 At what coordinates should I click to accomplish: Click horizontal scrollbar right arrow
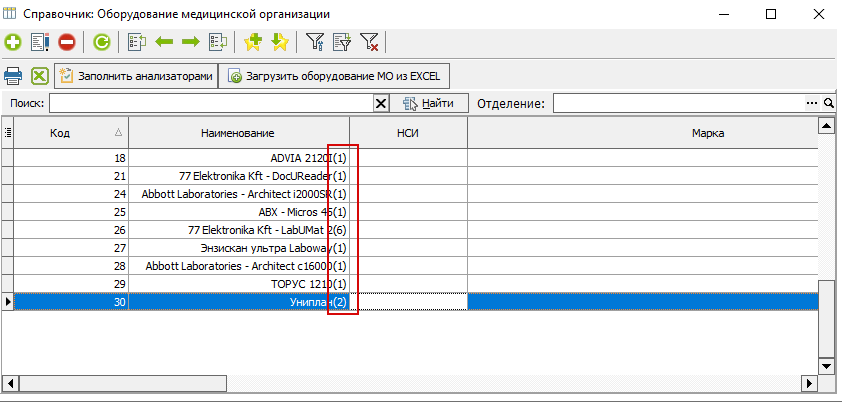click(809, 383)
